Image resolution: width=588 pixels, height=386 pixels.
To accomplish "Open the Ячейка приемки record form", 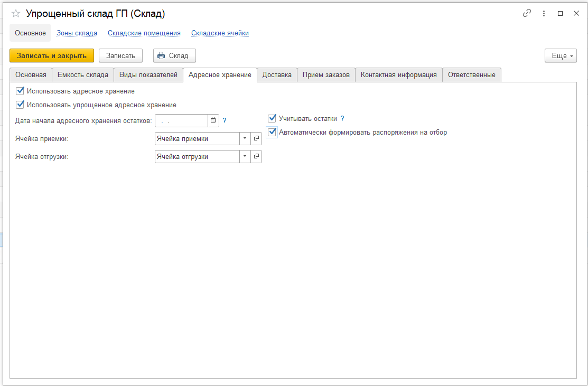I will pyautogui.click(x=256, y=138).
